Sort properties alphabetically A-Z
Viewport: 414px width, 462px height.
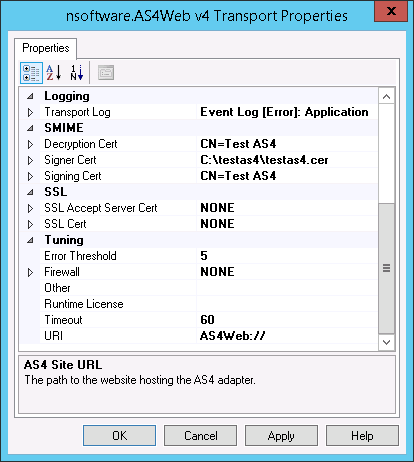coord(53,73)
